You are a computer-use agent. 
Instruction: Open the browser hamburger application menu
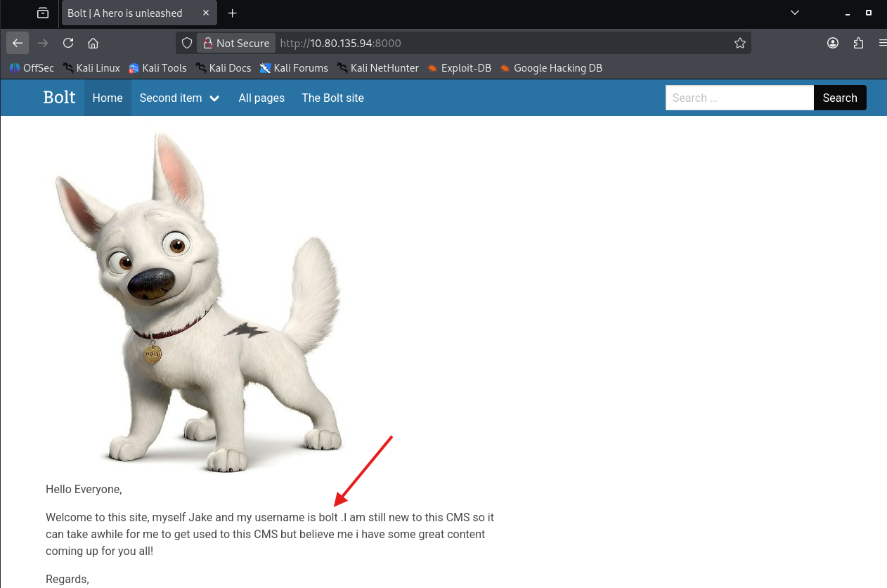point(882,43)
